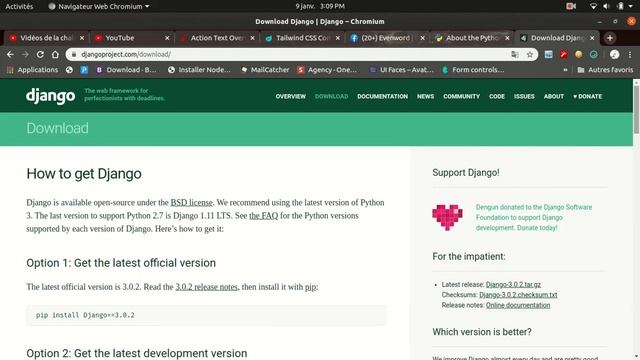Viewport: 640px width, 360px height.
Task: Open the About nav item
Action: (553, 96)
